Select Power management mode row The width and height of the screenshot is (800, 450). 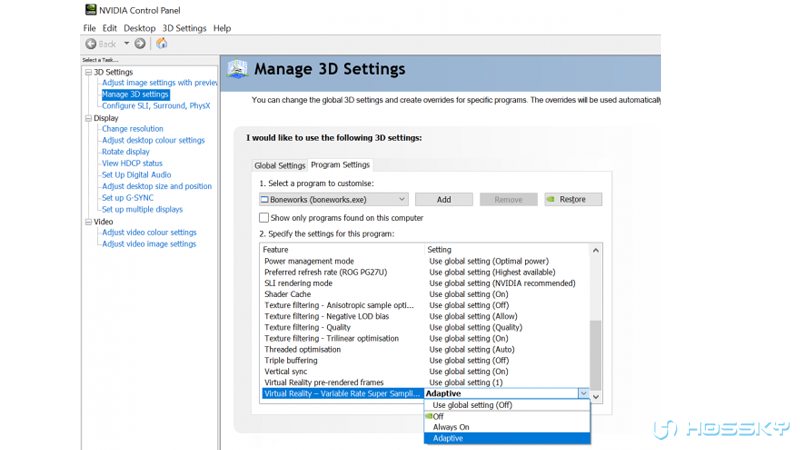click(426, 261)
